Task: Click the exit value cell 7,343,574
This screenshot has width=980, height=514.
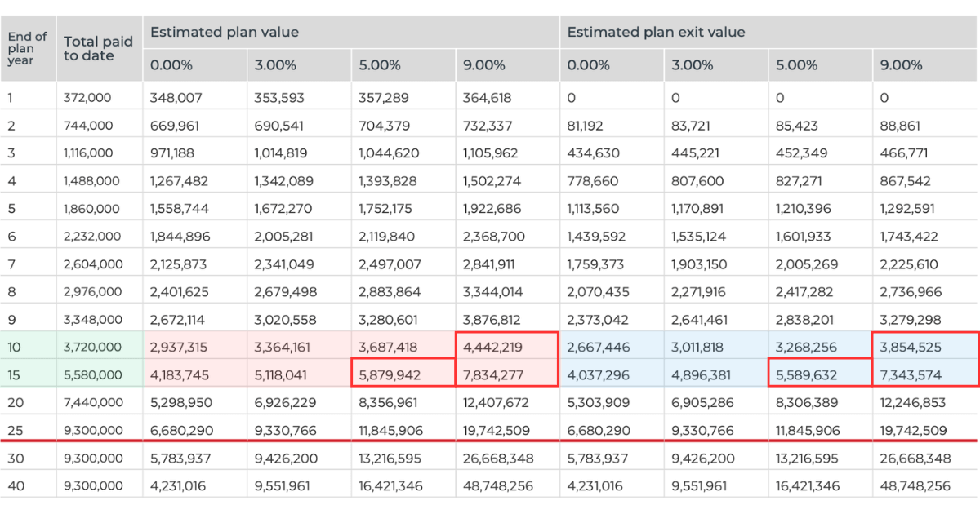Action: click(x=911, y=375)
